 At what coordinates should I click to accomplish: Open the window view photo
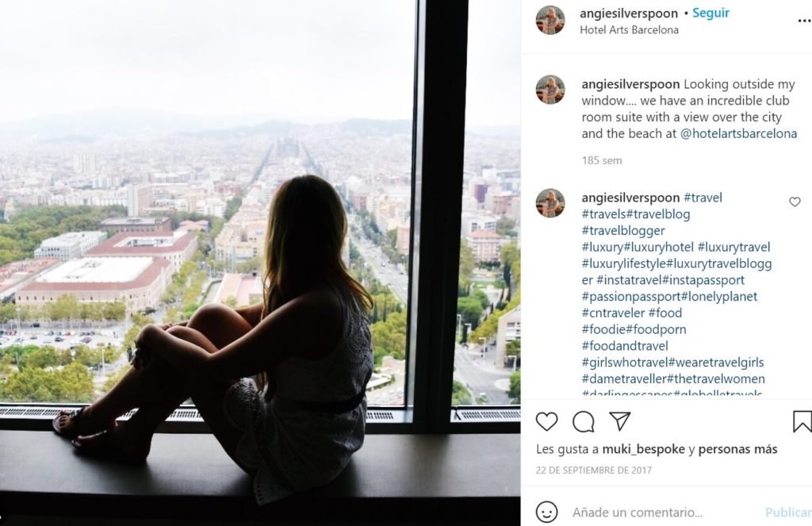point(260,263)
